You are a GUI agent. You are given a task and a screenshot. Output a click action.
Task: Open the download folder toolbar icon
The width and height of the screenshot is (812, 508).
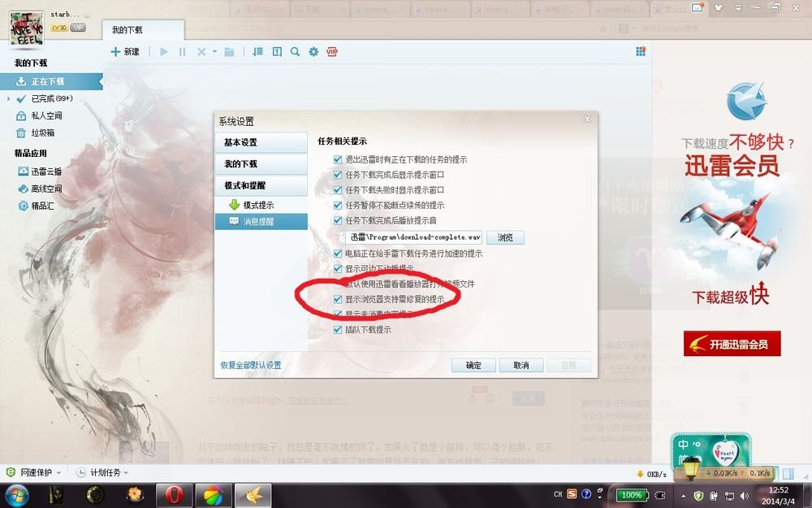[230, 52]
